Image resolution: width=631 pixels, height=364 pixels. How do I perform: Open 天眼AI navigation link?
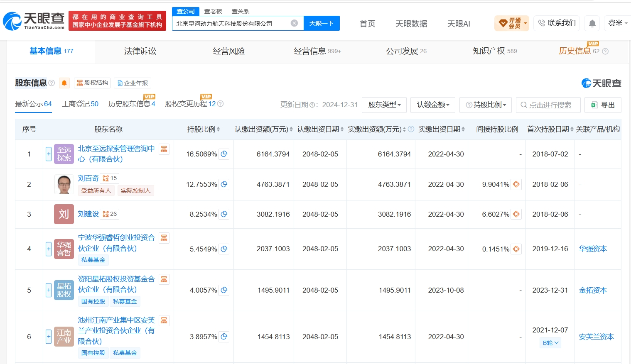point(459,24)
